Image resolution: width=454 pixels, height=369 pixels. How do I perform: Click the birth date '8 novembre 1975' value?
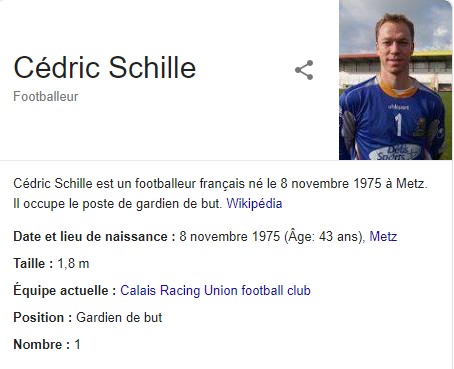[230, 236]
